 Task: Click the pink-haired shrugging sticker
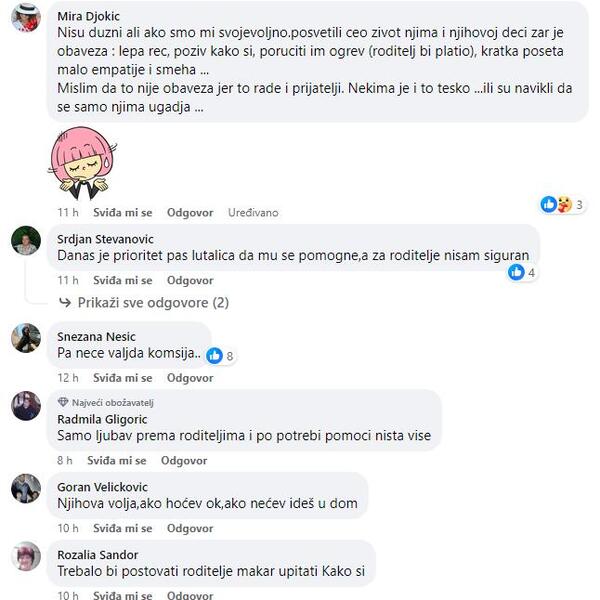[x=82, y=164]
